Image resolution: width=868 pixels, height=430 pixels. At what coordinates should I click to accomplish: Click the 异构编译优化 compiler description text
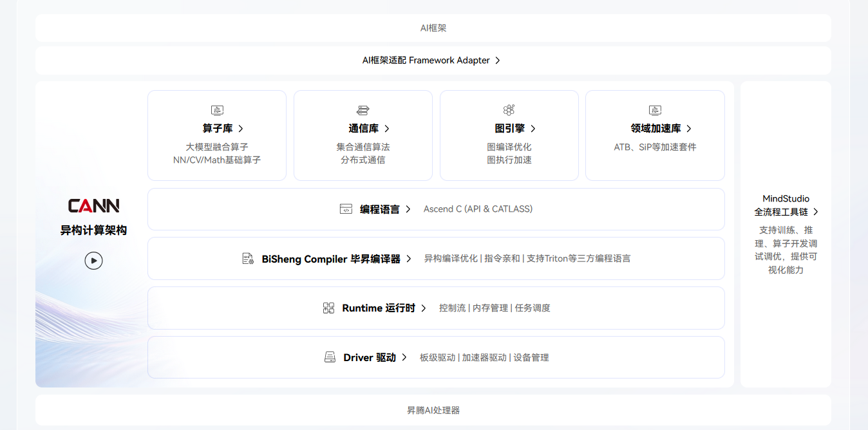click(527, 259)
